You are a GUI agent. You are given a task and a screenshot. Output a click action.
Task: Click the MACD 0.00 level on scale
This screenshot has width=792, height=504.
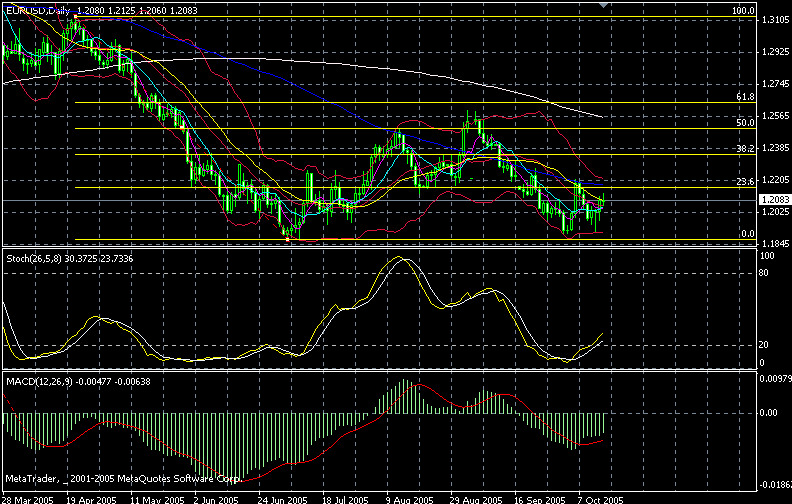click(770, 411)
